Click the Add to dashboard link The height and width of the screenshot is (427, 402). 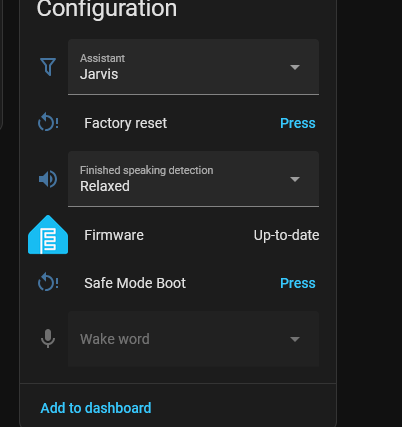96,408
